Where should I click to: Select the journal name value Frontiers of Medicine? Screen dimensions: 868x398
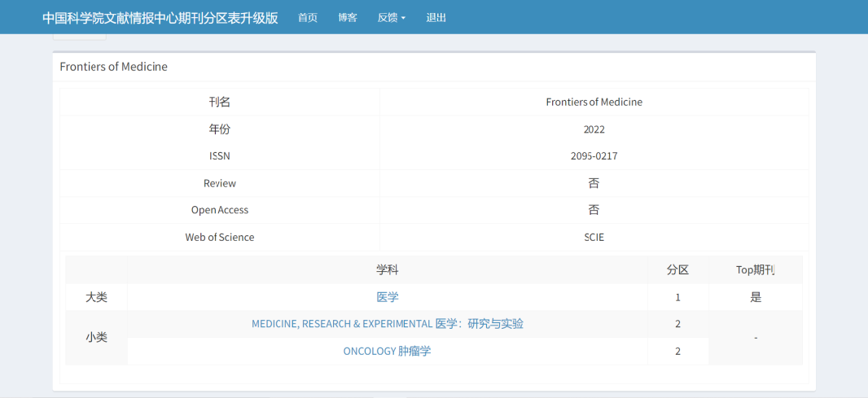point(594,102)
